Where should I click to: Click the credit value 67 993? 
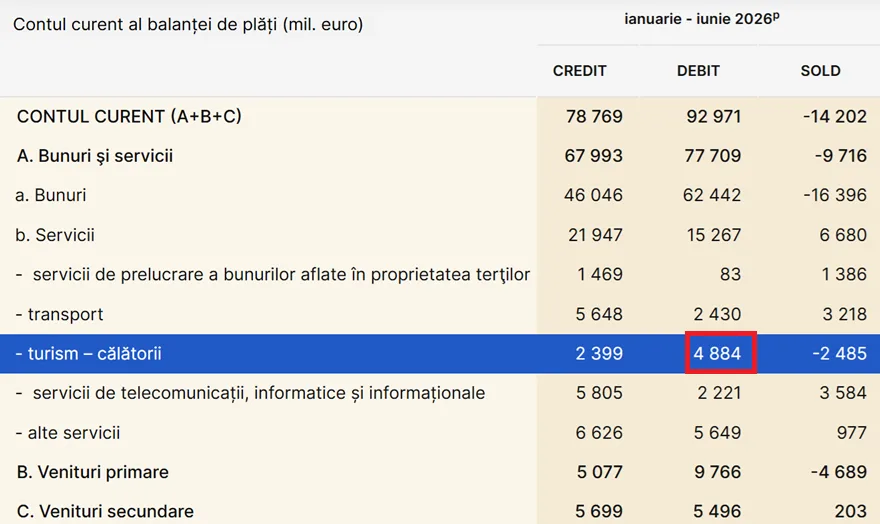[593, 155]
